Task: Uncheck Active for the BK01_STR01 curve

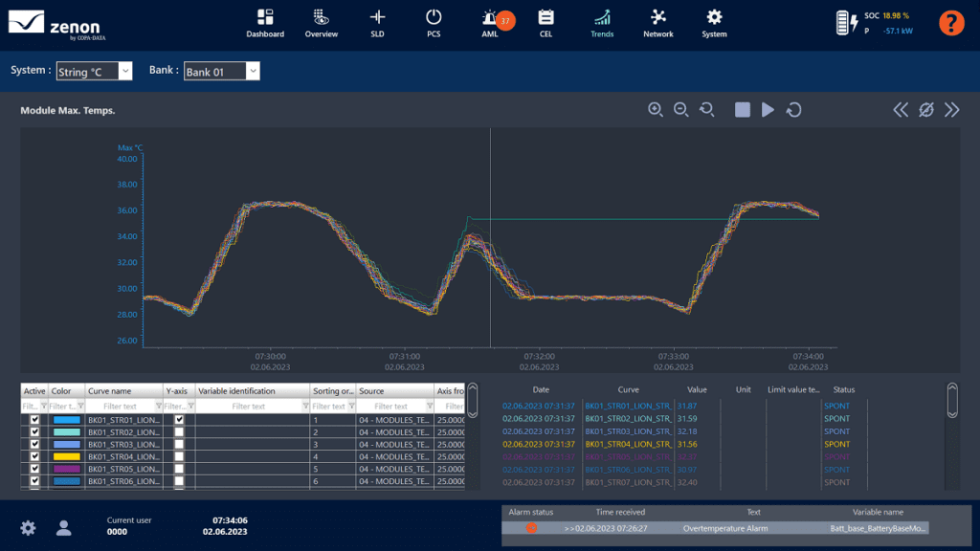Action: point(35,419)
